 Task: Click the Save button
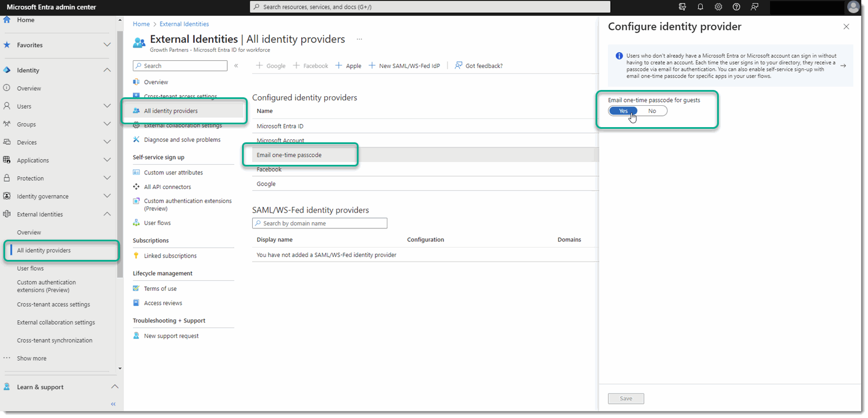pos(626,398)
